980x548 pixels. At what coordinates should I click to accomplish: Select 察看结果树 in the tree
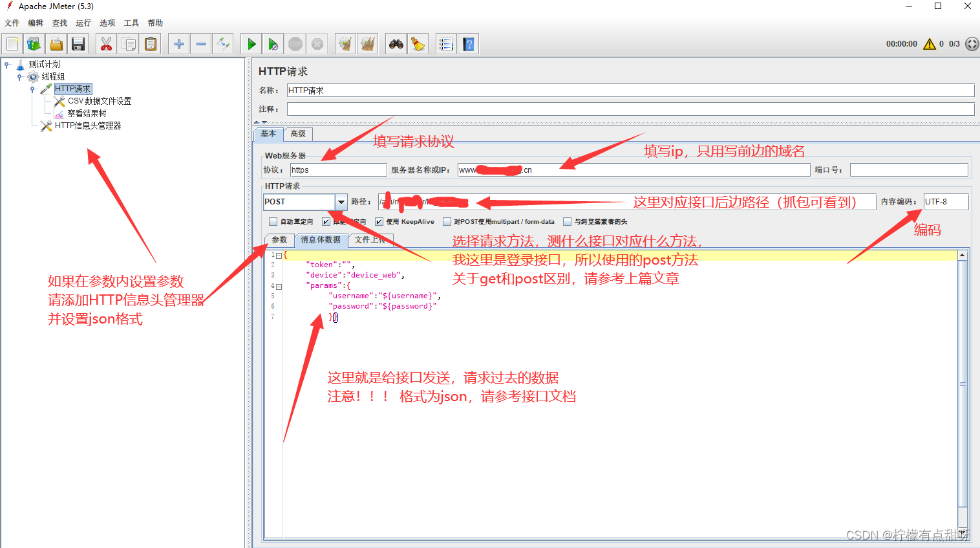[x=87, y=113]
